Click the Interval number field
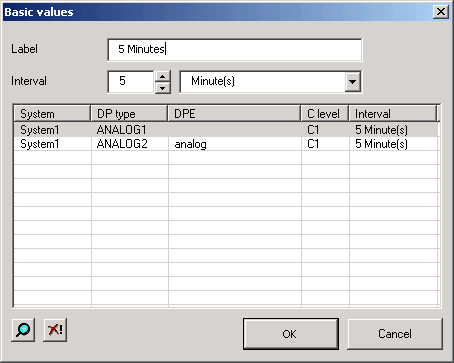 click(131, 81)
